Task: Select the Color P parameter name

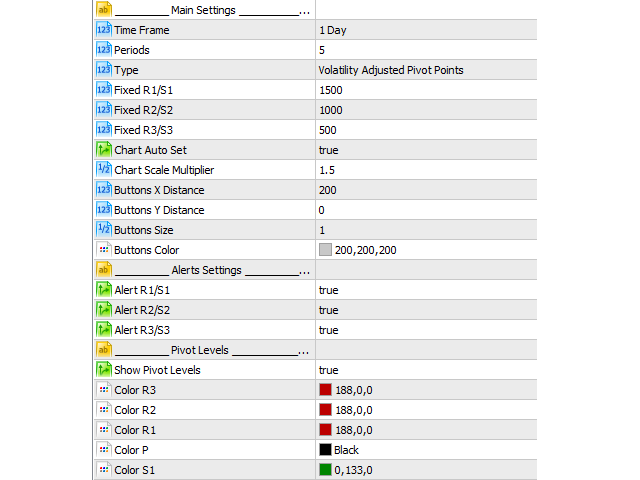Action: [x=131, y=450]
